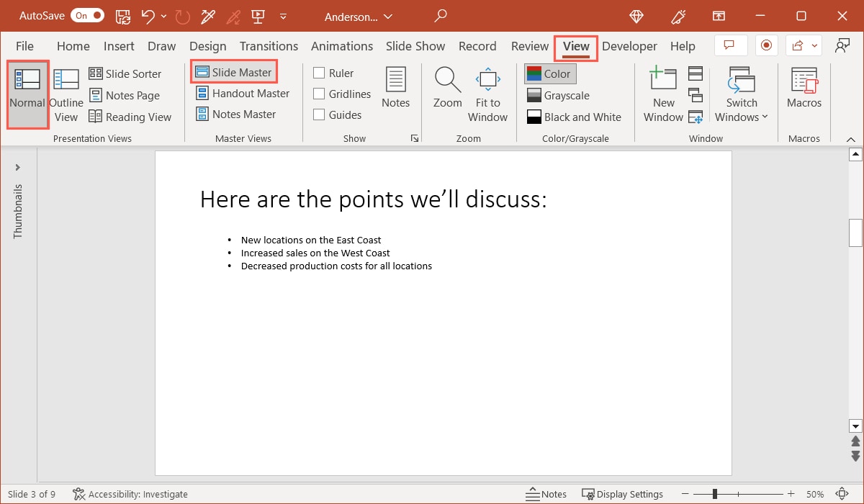The height and width of the screenshot is (504, 864).
Task: Click Display Settings in the status bar
Action: point(622,494)
